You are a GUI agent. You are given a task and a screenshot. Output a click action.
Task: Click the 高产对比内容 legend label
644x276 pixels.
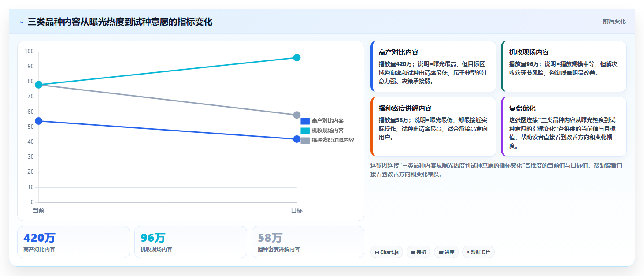[328, 121]
